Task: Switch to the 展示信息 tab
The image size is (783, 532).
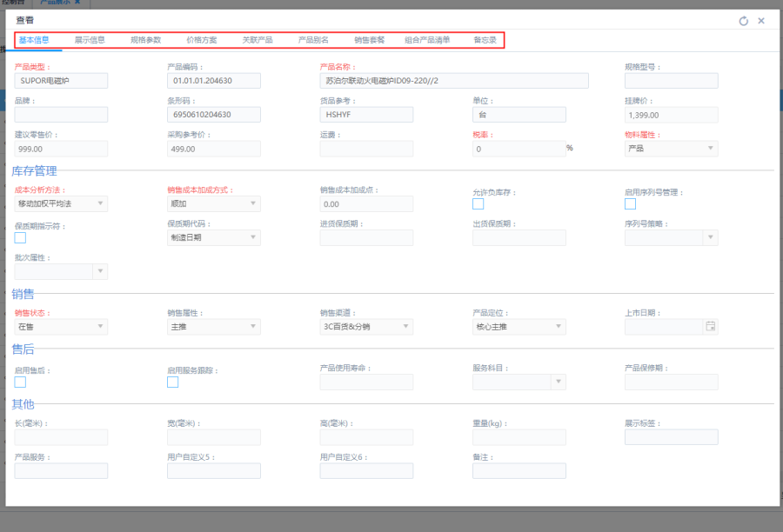Action: click(90, 40)
